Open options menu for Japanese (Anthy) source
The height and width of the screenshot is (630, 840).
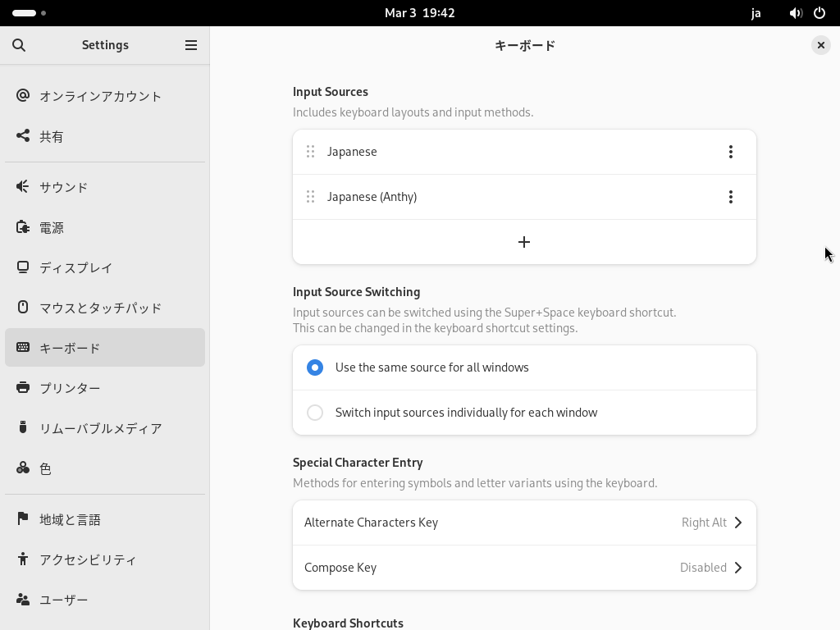click(731, 197)
